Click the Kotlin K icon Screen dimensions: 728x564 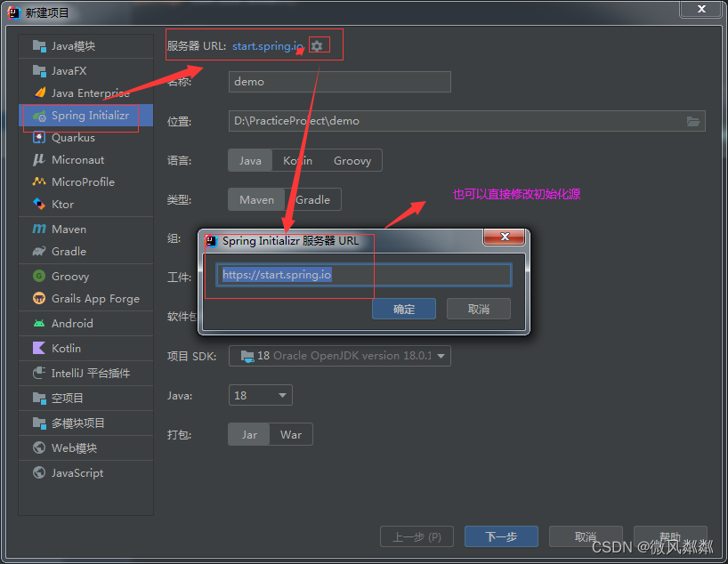click(39, 348)
